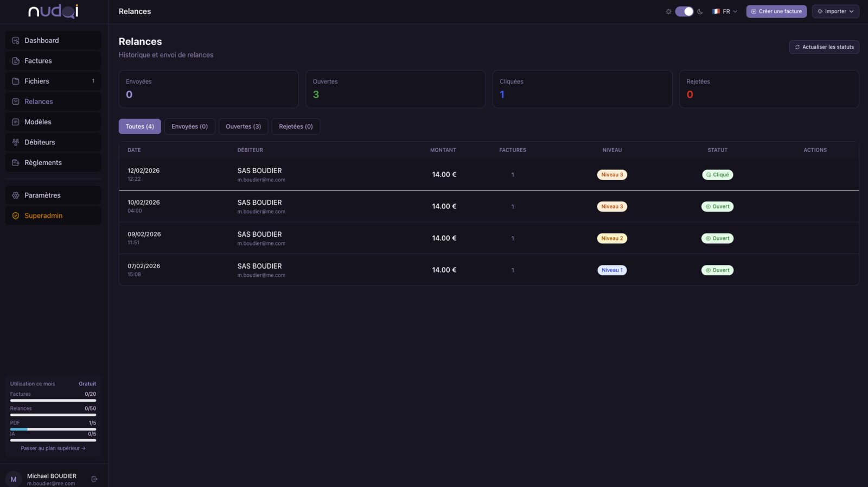The image size is (868, 487).
Task: Click the Rejetées stat card
Action: [769, 89]
